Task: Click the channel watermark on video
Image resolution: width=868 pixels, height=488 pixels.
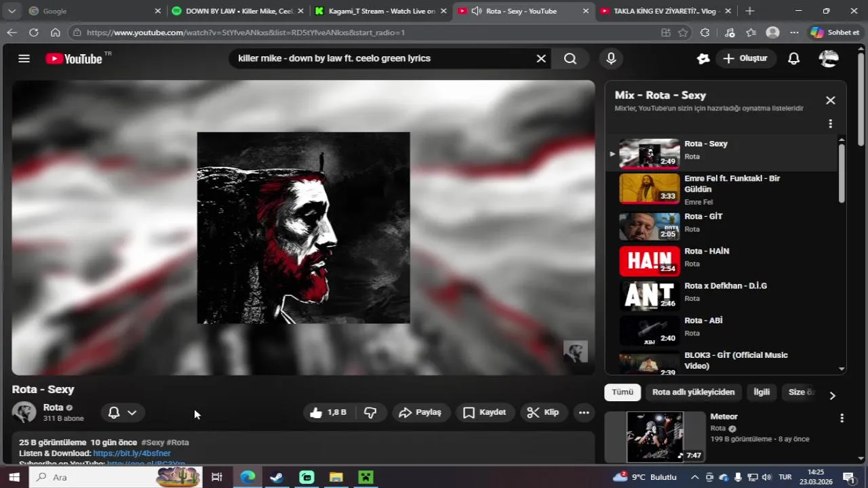Action: coord(575,352)
